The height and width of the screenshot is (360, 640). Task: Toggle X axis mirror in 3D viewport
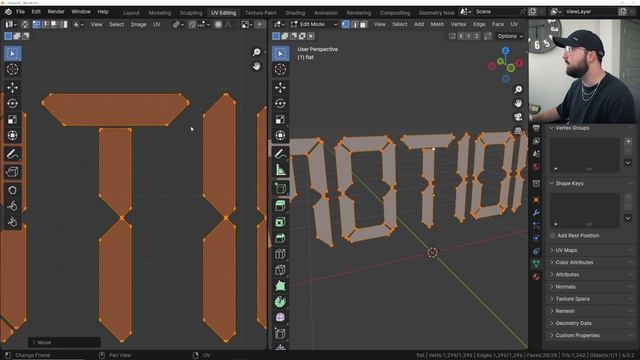click(461, 36)
